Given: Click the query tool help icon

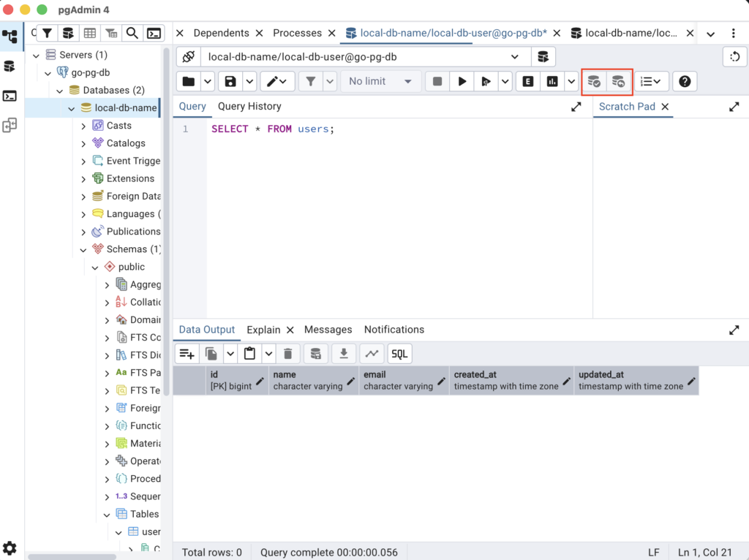Looking at the screenshot, I should (685, 81).
